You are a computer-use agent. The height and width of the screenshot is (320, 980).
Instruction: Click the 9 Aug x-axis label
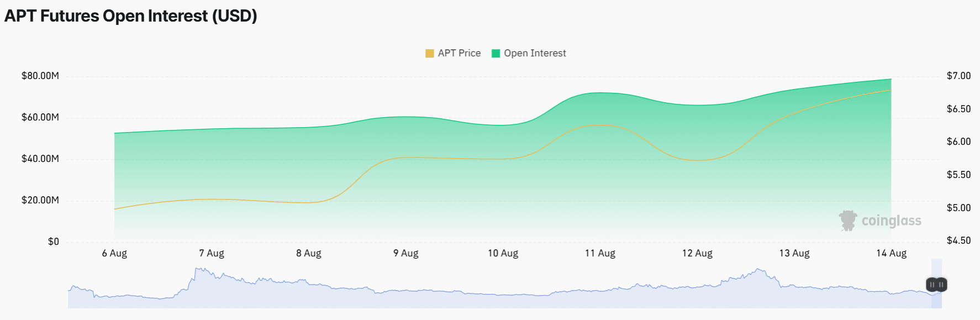[405, 253]
